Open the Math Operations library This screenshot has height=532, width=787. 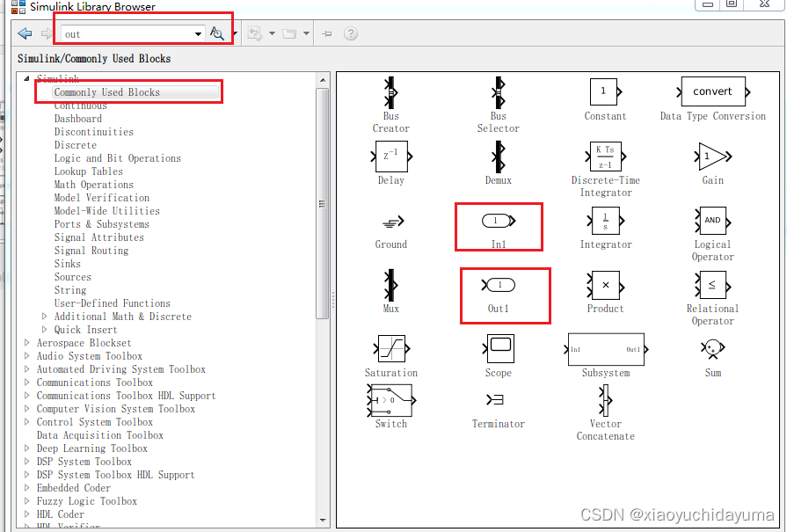94,185
